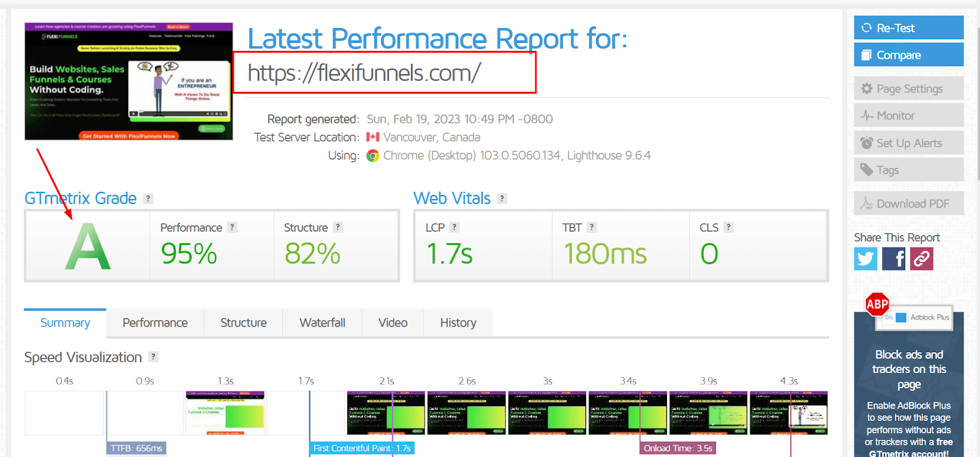
Task: Open the Compare option
Action: point(908,55)
